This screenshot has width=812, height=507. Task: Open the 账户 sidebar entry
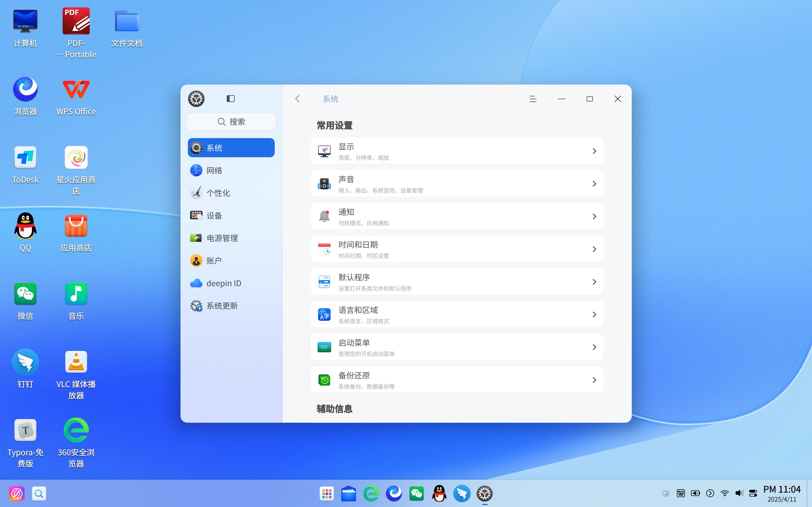(231, 260)
